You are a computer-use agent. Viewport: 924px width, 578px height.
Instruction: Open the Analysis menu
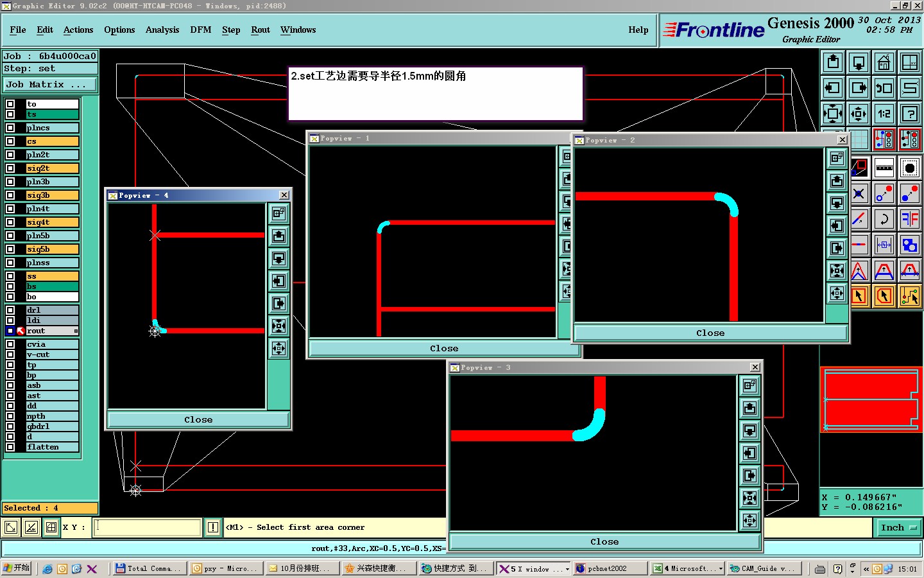click(x=162, y=30)
